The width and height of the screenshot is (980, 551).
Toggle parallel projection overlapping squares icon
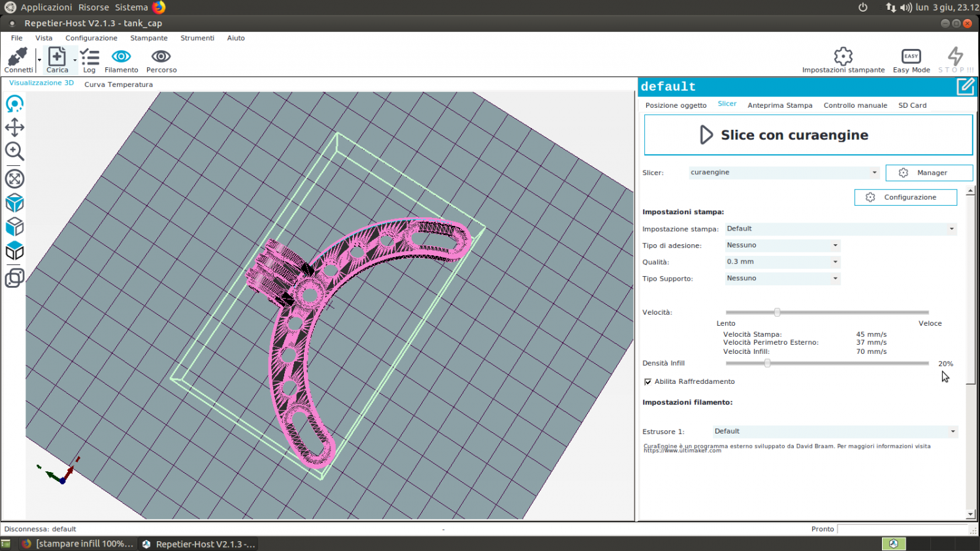tap(14, 278)
